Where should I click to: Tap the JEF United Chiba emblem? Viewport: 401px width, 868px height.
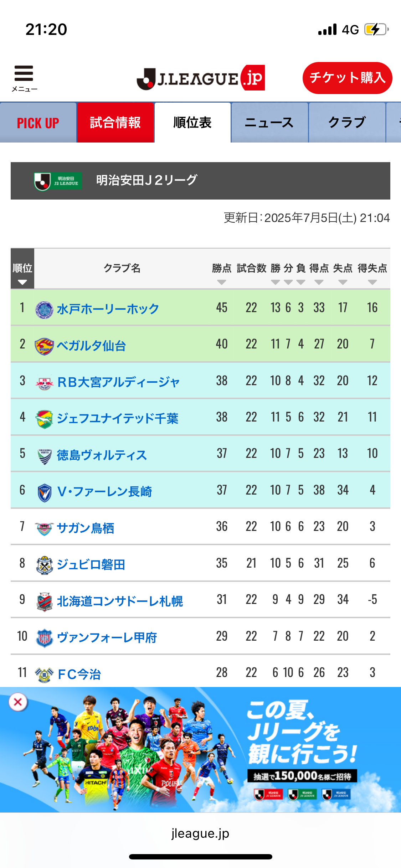(x=44, y=419)
